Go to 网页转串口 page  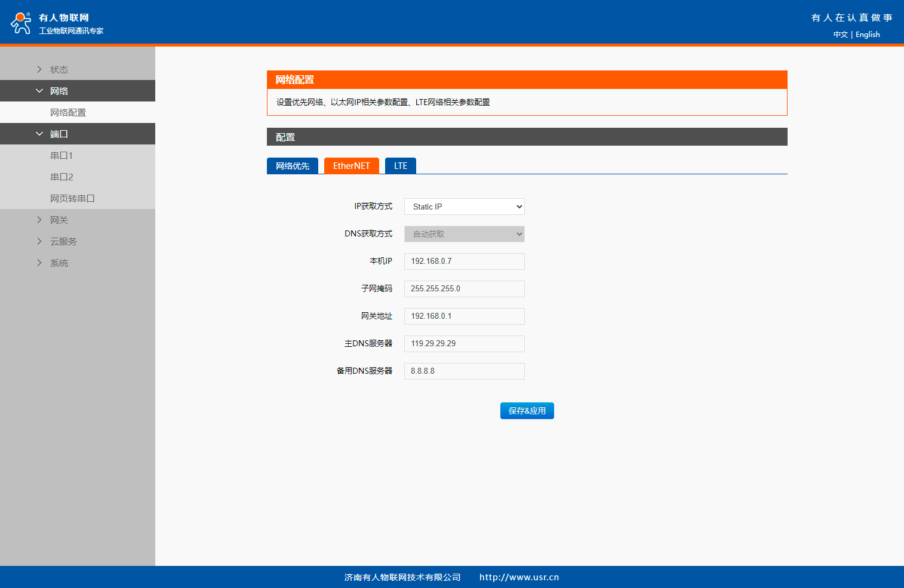point(72,198)
